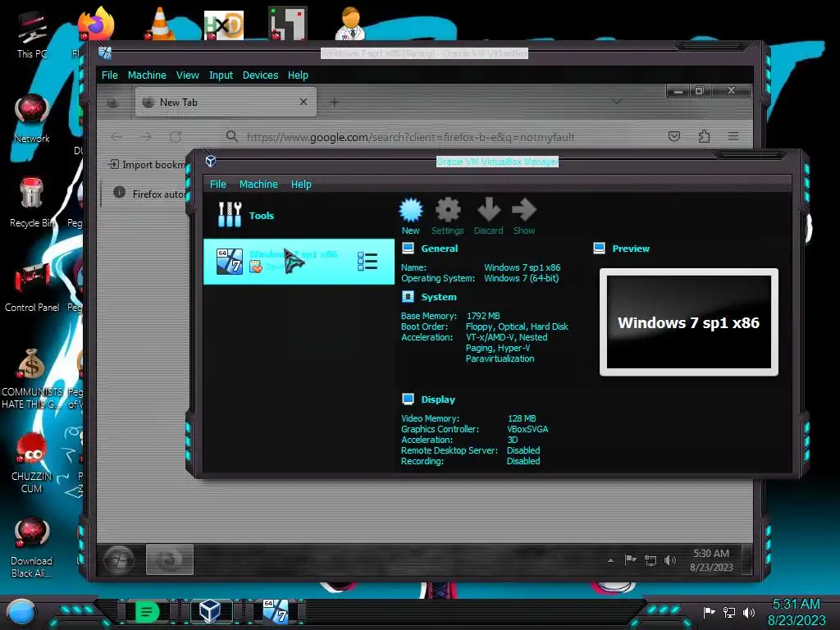This screenshot has width=840, height=630.
Task: Click the VBoxSVGA graphics controller value
Action: 527,429
